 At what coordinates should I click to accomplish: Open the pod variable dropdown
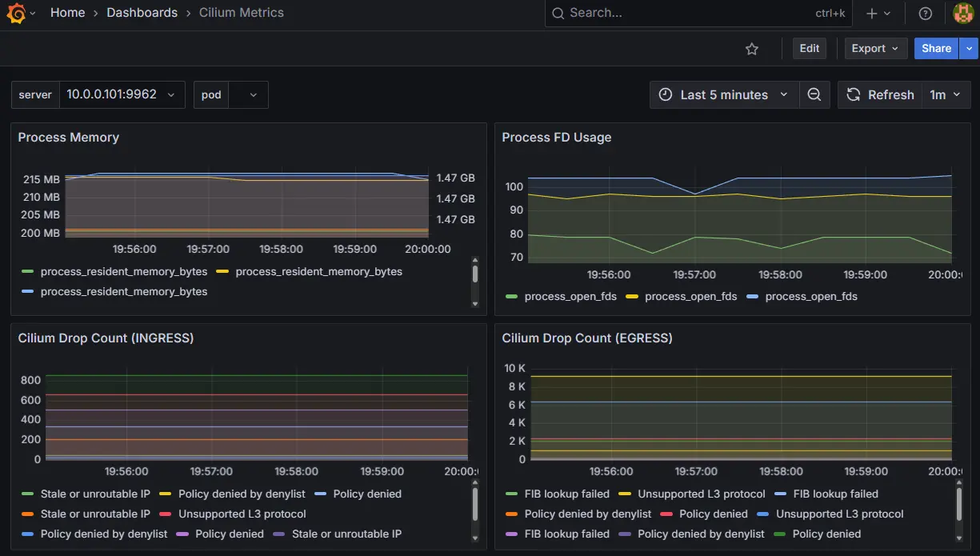click(248, 94)
